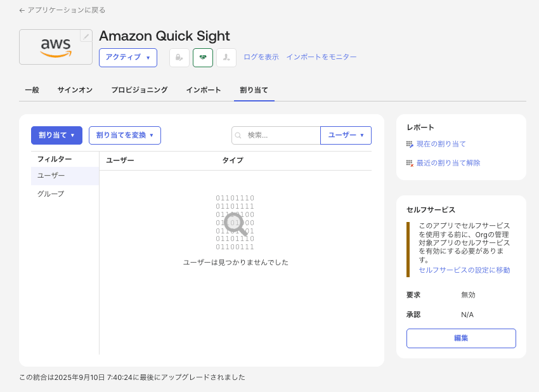
Task: Open the 割り当て dropdown button
Action: [56, 135]
